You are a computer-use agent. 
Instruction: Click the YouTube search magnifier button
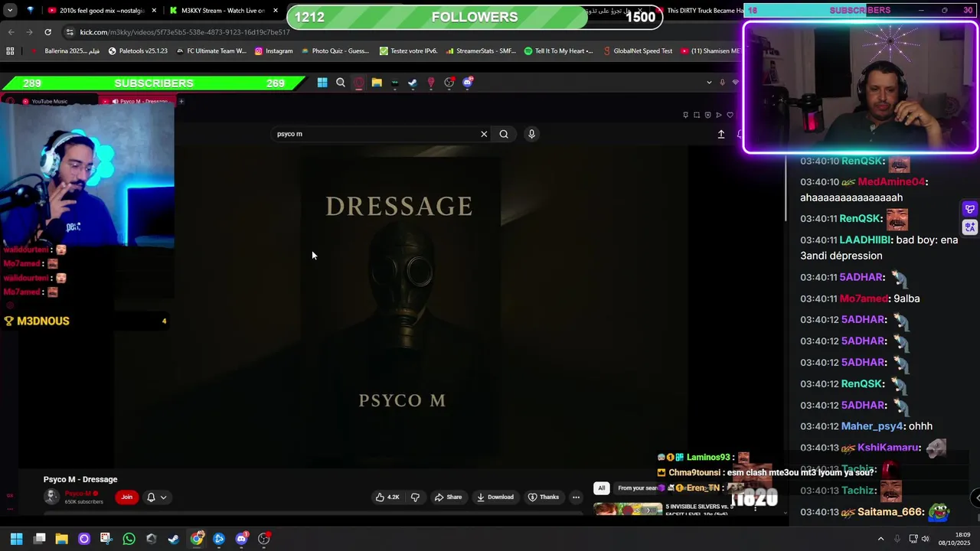(x=504, y=134)
